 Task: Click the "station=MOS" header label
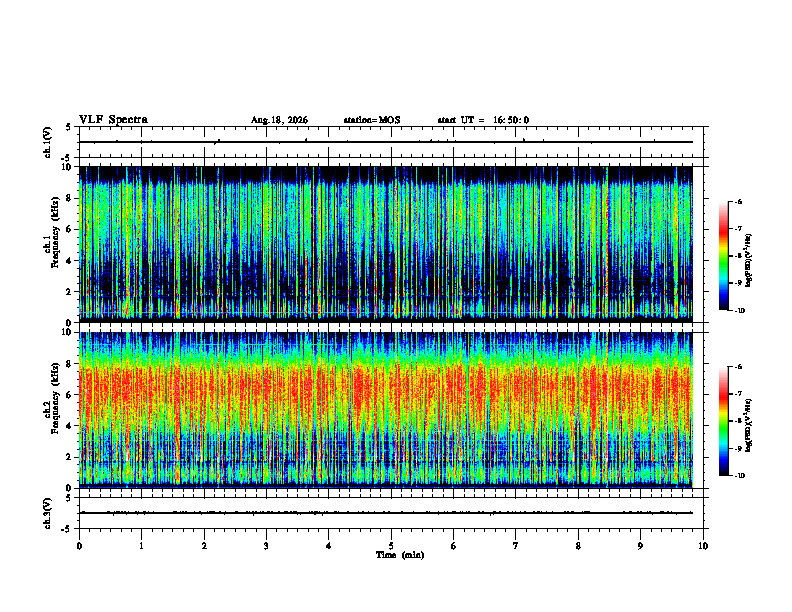[372, 120]
